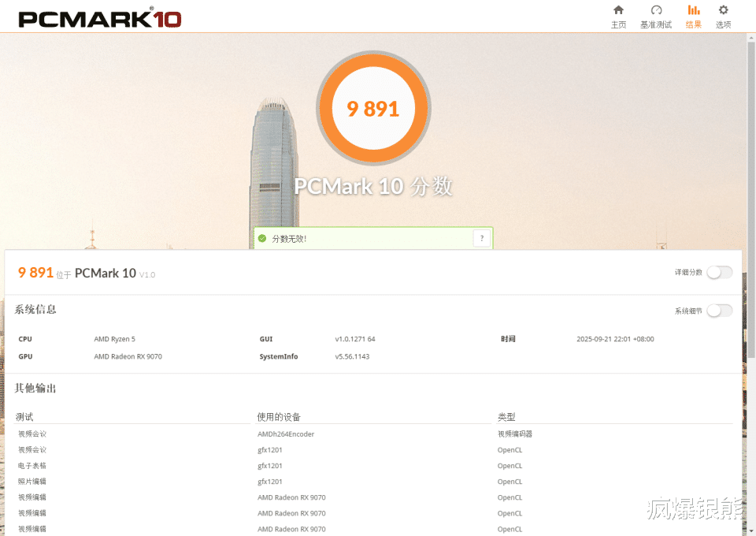The height and width of the screenshot is (536, 756).
Task: Click the PCMARK 10 logo
Action: [x=100, y=19]
